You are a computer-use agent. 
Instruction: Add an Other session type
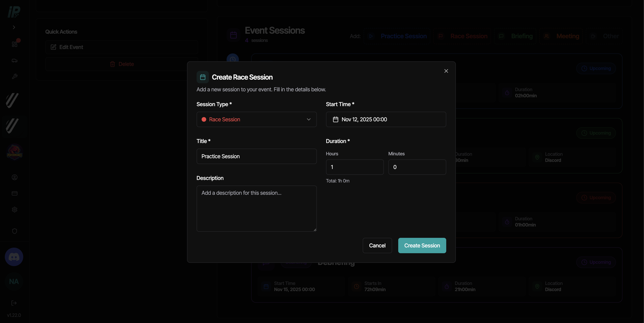point(604,36)
